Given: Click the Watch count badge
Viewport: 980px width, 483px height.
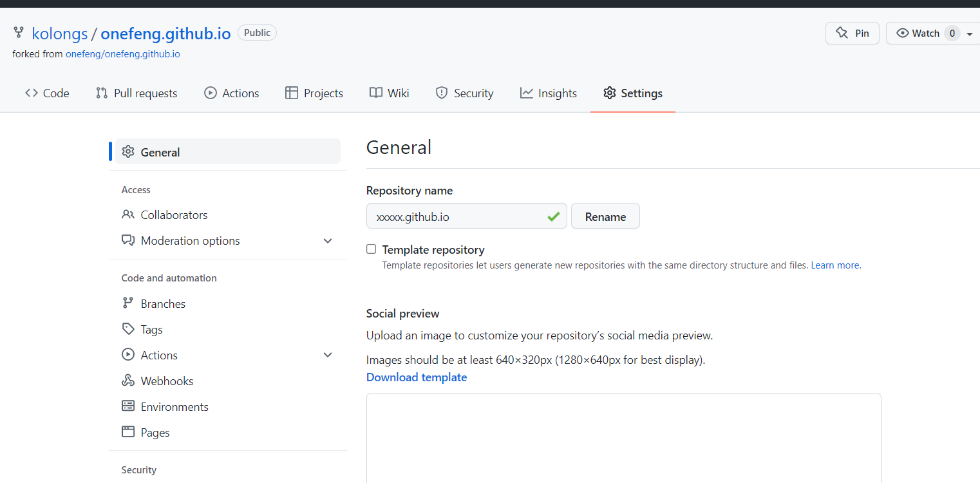Looking at the screenshot, I should click(x=952, y=33).
